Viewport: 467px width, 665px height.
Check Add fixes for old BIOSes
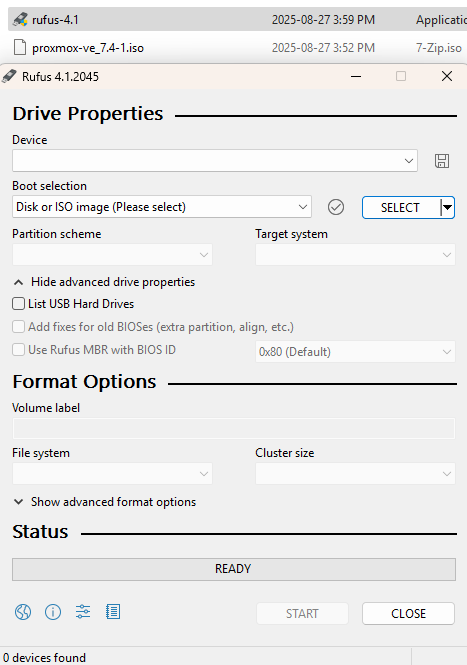(x=18, y=327)
